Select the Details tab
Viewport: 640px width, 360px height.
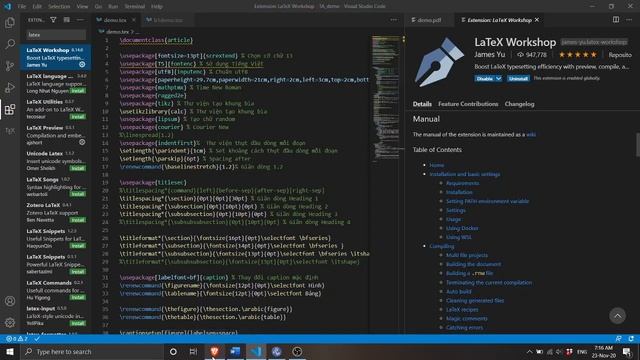coord(422,104)
